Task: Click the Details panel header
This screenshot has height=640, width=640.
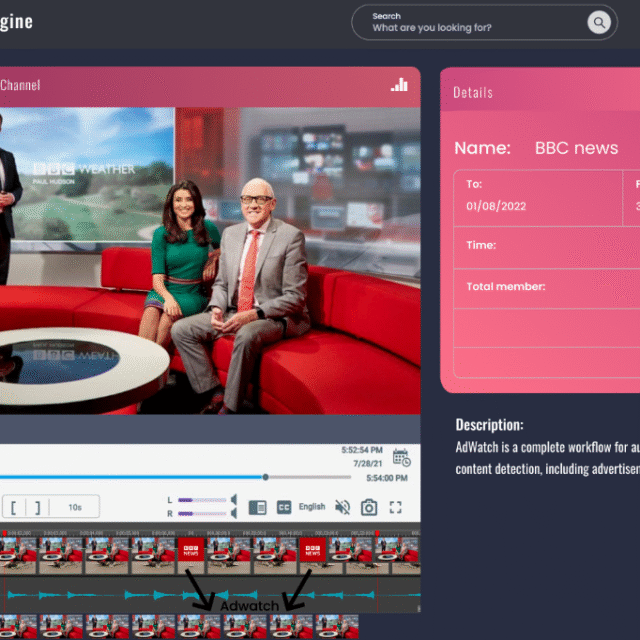Action: pos(540,90)
